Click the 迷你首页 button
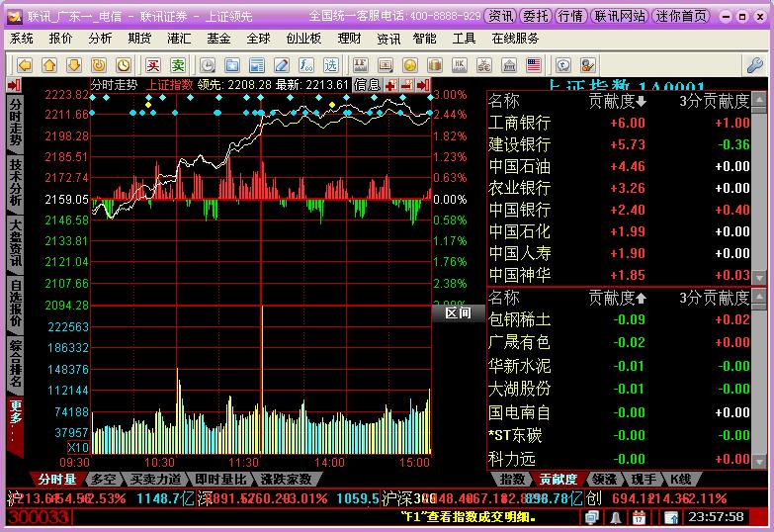This screenshot has height=532, width=774. coord(682,16)
